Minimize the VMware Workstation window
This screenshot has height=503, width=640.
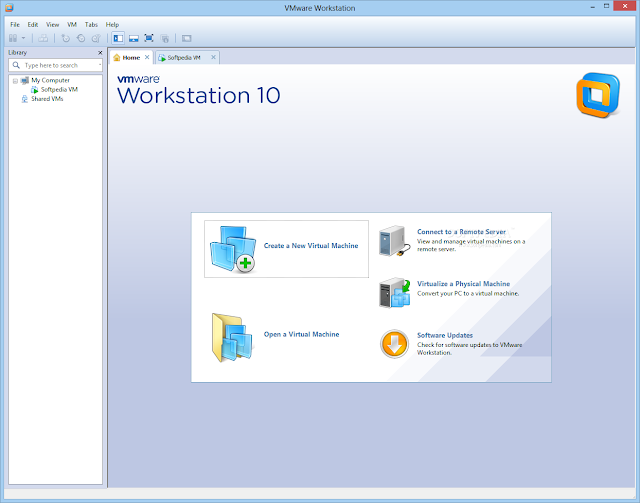coord(593,7)
